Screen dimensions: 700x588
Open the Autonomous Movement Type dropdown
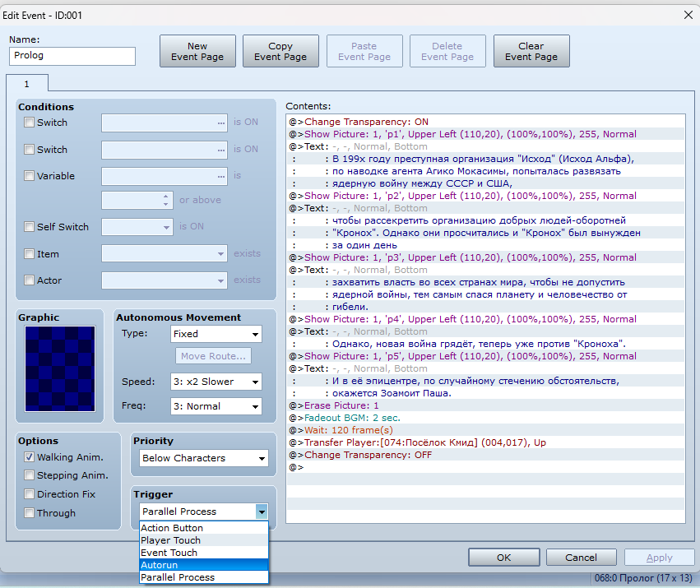pos(216,334)
